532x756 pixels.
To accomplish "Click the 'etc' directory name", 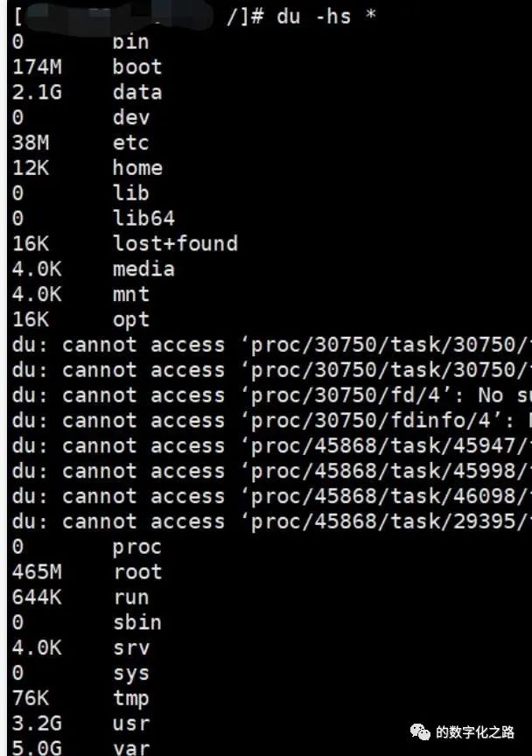I will (x=131, y=143).
